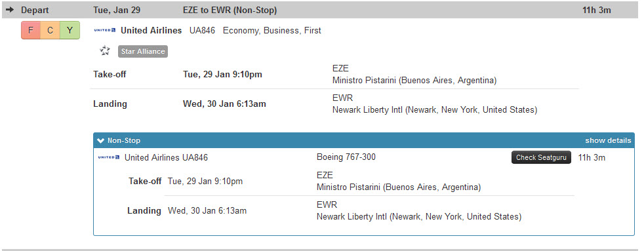Screen dimensions: 644x251
Task: Click the Non-Stop panel title label
Action: (x=124, y=141)
